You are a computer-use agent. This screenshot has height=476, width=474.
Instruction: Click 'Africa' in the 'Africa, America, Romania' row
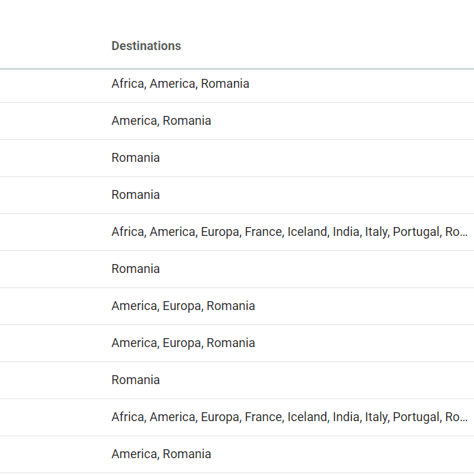pos(128,84)
